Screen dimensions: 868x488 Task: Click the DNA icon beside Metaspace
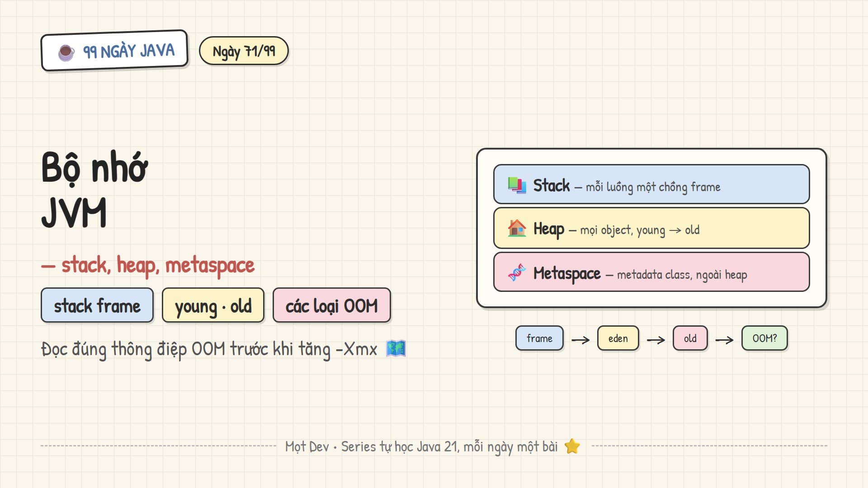[x=517, y=272]
